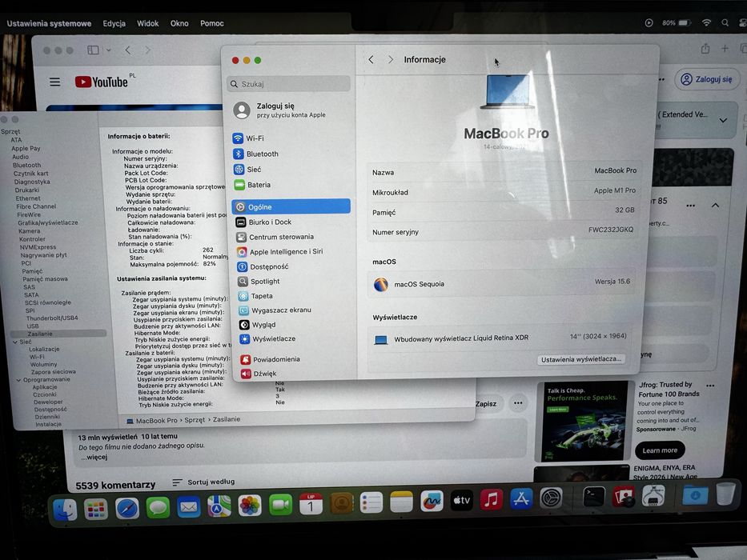
Task: Click the Wi-Fi icon in the menu bar
Action: coord(706,23)
